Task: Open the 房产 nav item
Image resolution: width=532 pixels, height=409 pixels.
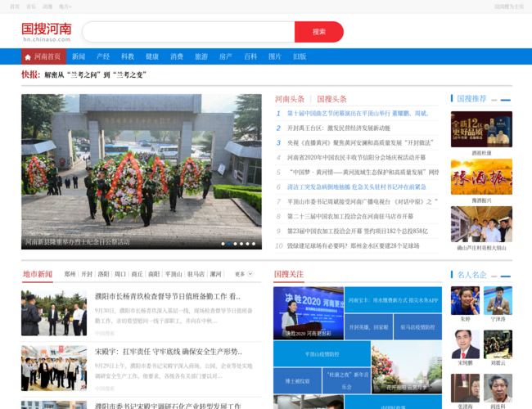Action: (226, 56)
